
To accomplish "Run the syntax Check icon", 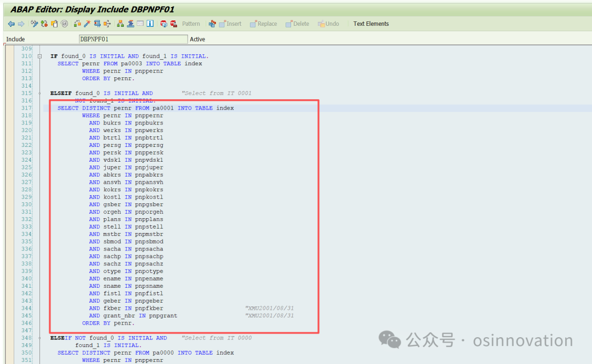I will point(77,24).
